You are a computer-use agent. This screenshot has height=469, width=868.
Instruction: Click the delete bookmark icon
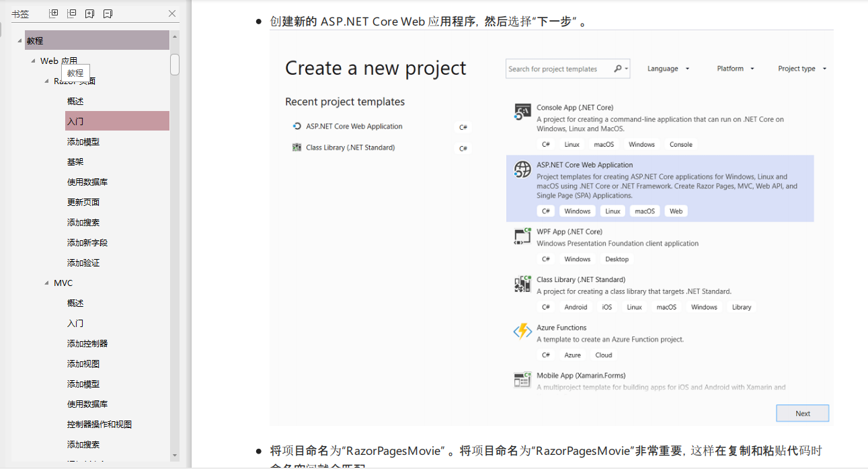click(108, 13)
